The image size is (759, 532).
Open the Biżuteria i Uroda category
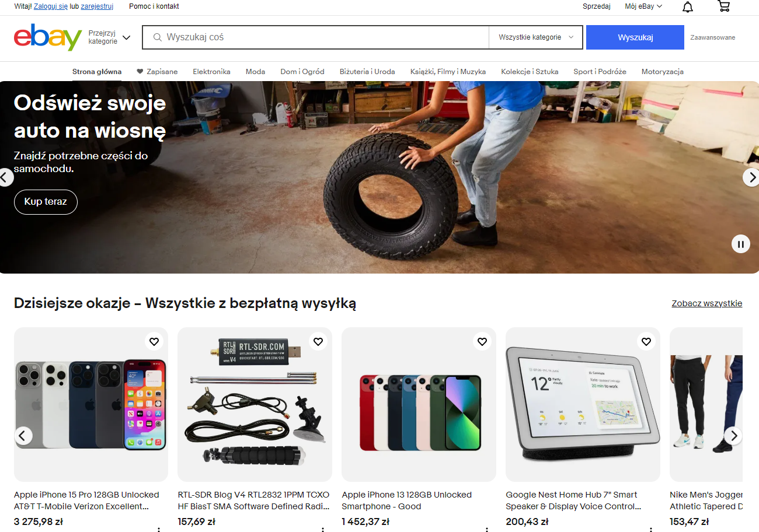367,72
